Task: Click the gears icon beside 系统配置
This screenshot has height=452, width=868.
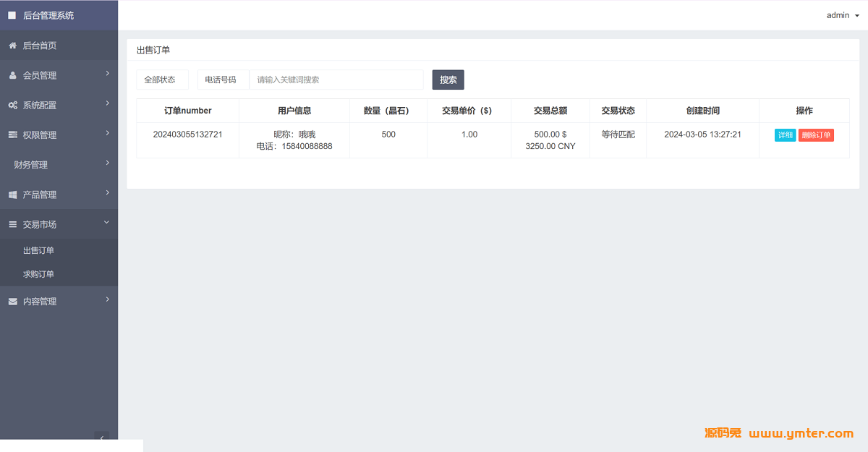Action: [12, 105]
